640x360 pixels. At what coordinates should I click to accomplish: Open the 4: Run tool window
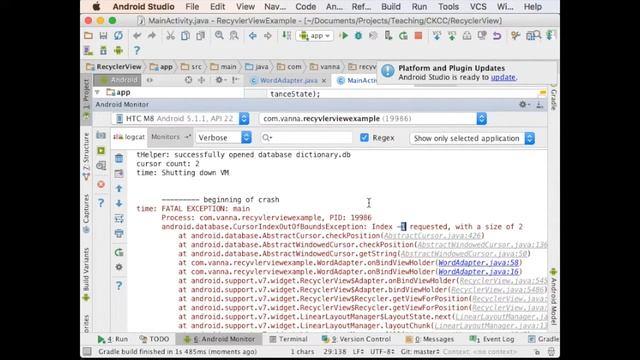click(113, 339)
